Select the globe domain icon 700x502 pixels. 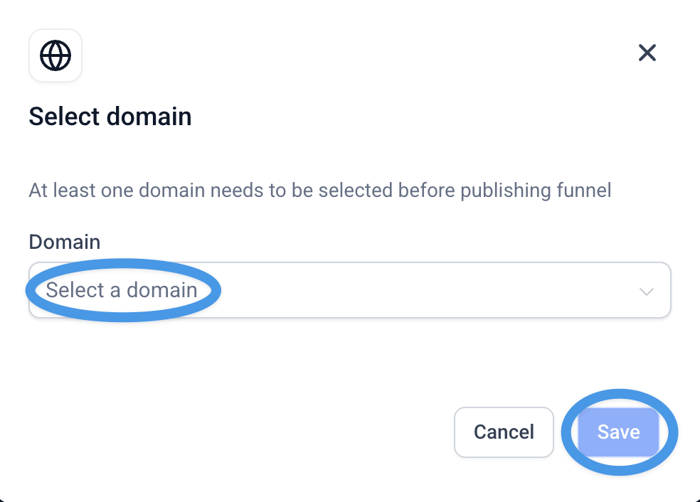coord(55,55)
